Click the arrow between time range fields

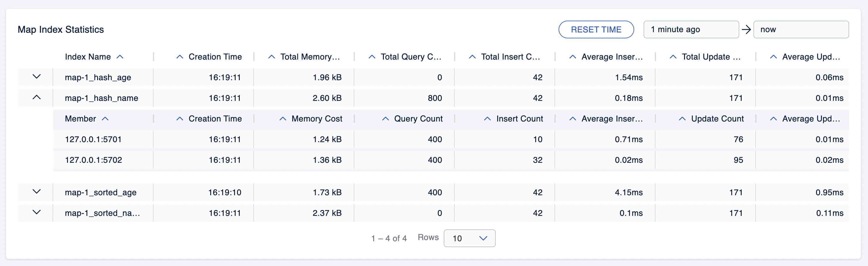pyautogui.click(x=746, y=29)
